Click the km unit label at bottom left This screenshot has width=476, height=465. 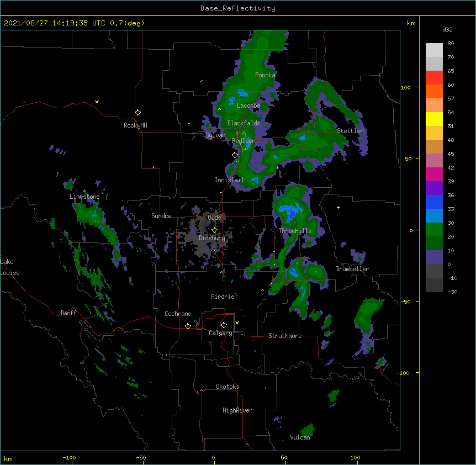click(x=8, y=459)
